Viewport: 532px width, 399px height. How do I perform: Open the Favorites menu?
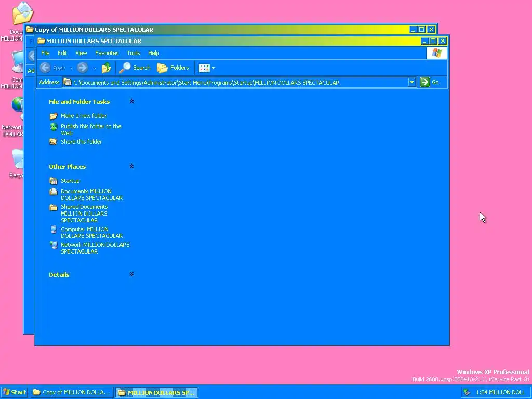point(107,53)
